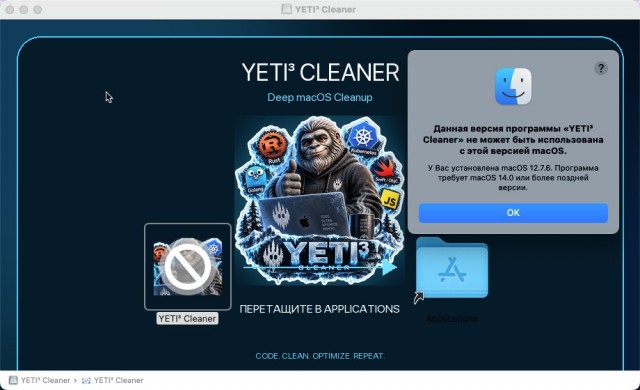Viewport: 640px width, 390px height.
Task: Click the YETI³ CLEANER heading text
Action: click(x=320, y=73)
